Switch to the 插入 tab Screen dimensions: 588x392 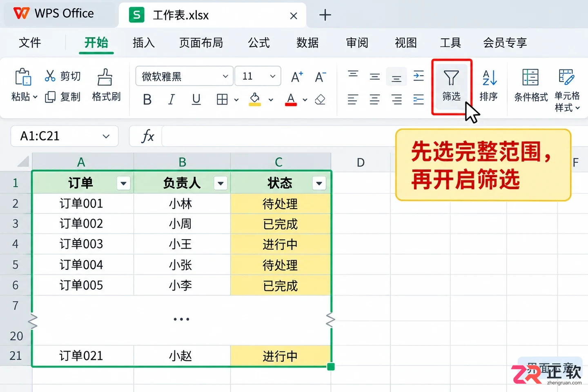coord(144,42)
